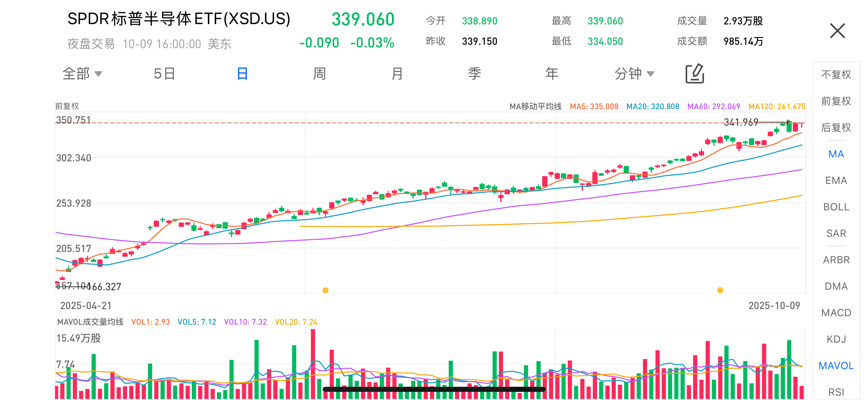Enable the BOLL indicator overlay
The image size is (868, 400).
pyautogui.click(x=836, y=207)
